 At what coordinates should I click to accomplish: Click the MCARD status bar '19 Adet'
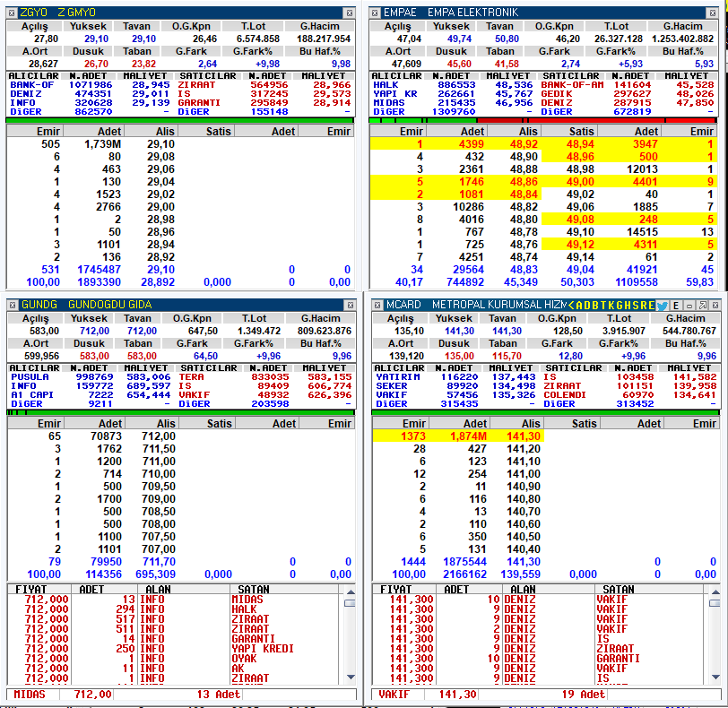coord(583,695)
